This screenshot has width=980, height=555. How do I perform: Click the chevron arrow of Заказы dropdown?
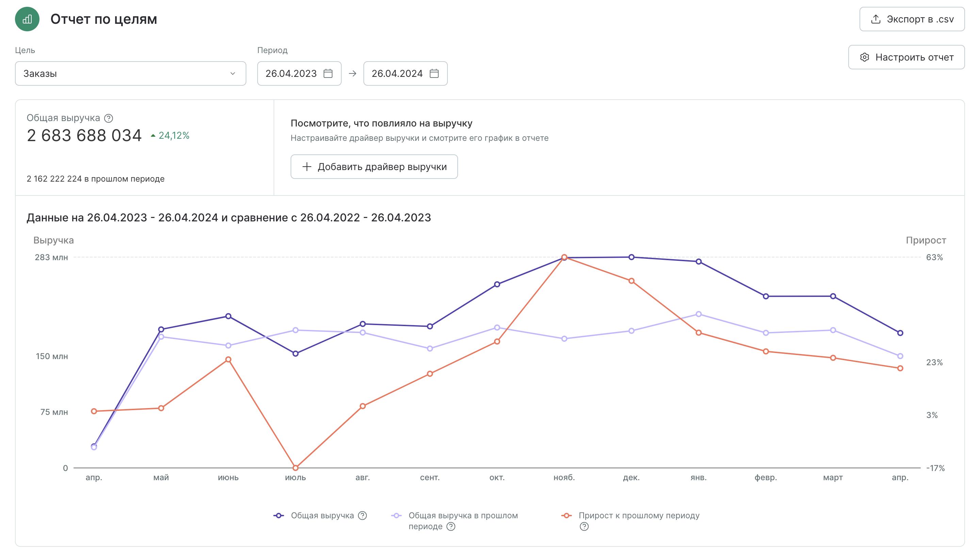pyautogui.click(x=233, y=73)
